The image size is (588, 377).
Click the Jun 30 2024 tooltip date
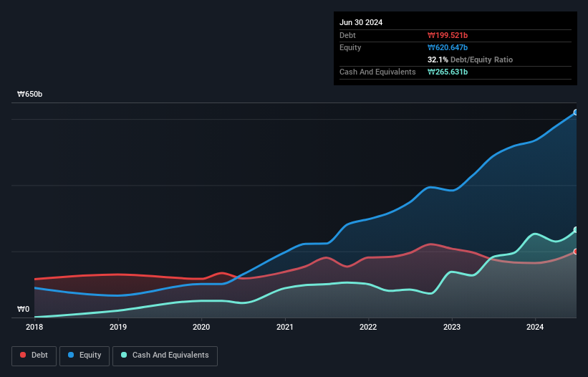click(x=361, y=22)
